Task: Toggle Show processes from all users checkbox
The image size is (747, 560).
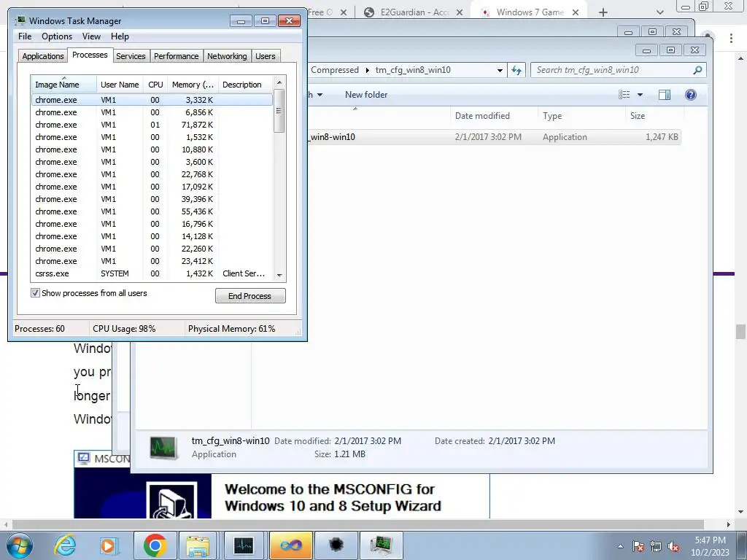Action: (x=35, y=293)
